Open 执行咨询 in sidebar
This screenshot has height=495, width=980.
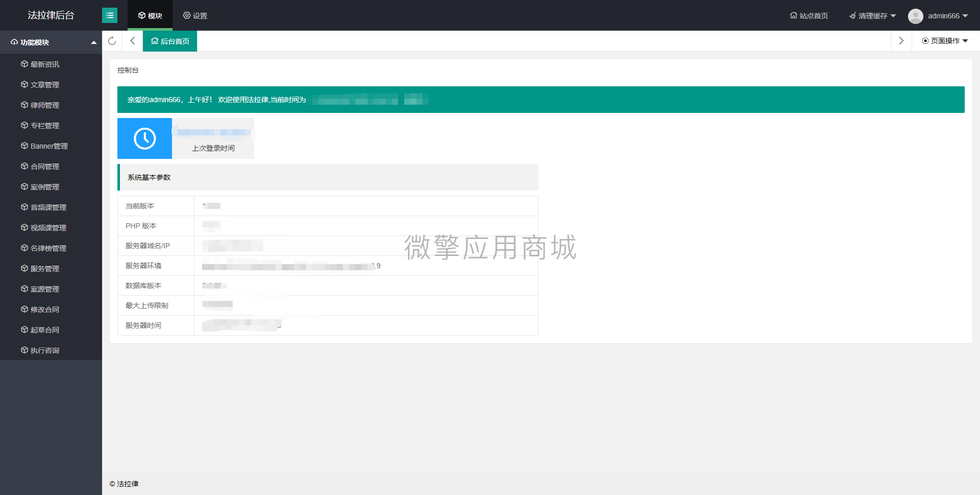[51, 350]
